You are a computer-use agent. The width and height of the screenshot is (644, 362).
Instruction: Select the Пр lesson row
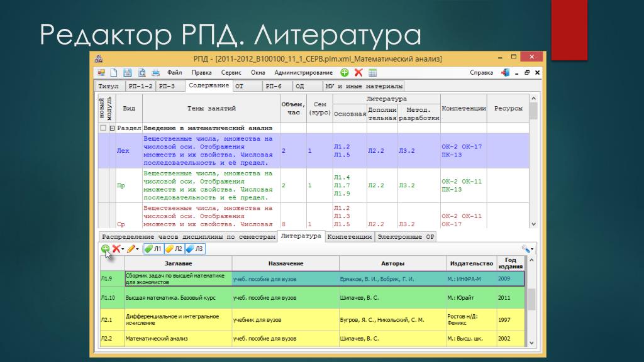pyautogui.click(x=313, y=185)
